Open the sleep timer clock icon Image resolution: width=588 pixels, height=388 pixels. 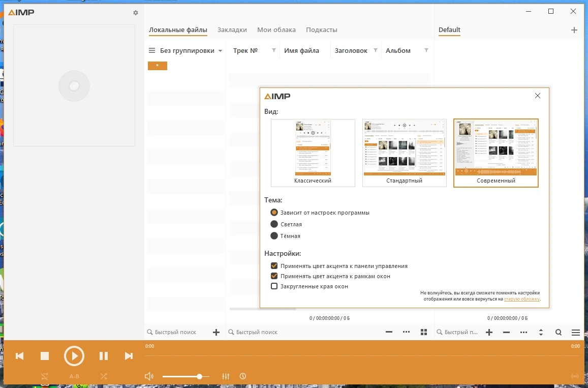[242, 376]
